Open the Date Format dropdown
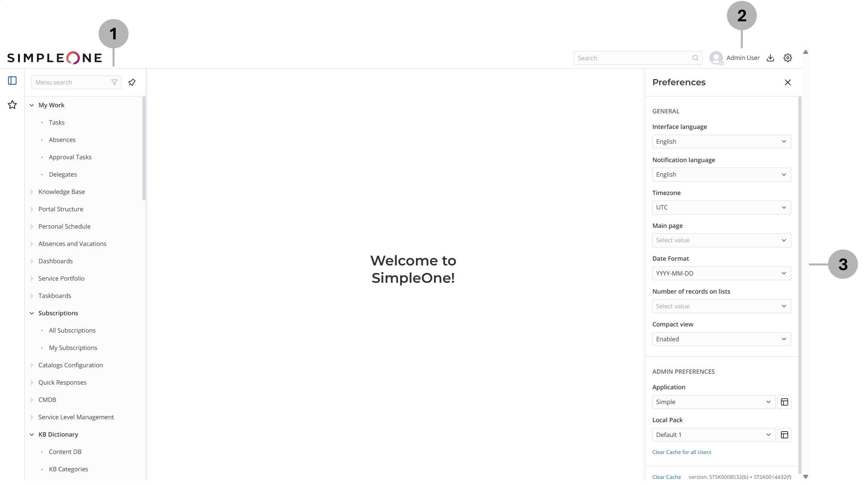 (721, 273)
